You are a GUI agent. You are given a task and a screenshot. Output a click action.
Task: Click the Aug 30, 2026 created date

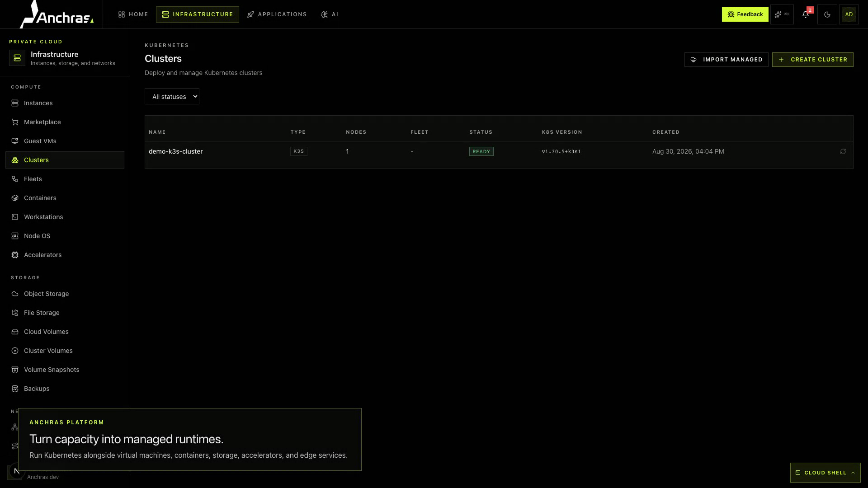(688, 151)
